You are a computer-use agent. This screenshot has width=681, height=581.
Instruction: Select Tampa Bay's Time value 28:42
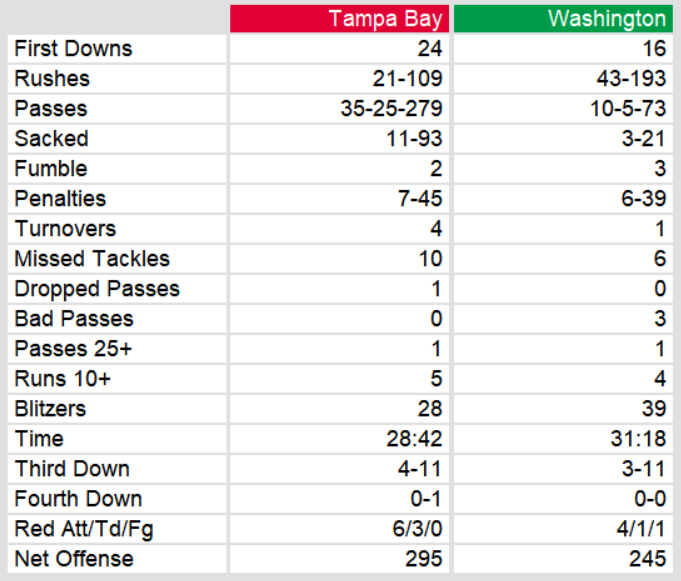414,439
